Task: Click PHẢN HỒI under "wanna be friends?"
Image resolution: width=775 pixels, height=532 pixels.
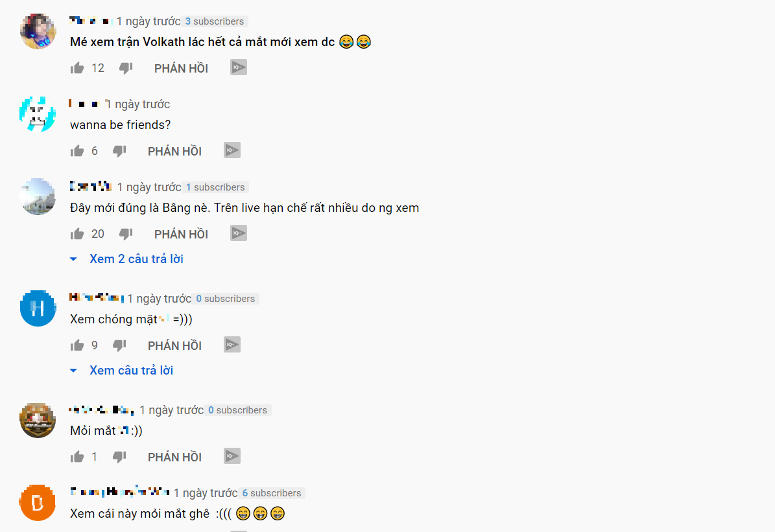Action: click(175, 151)
